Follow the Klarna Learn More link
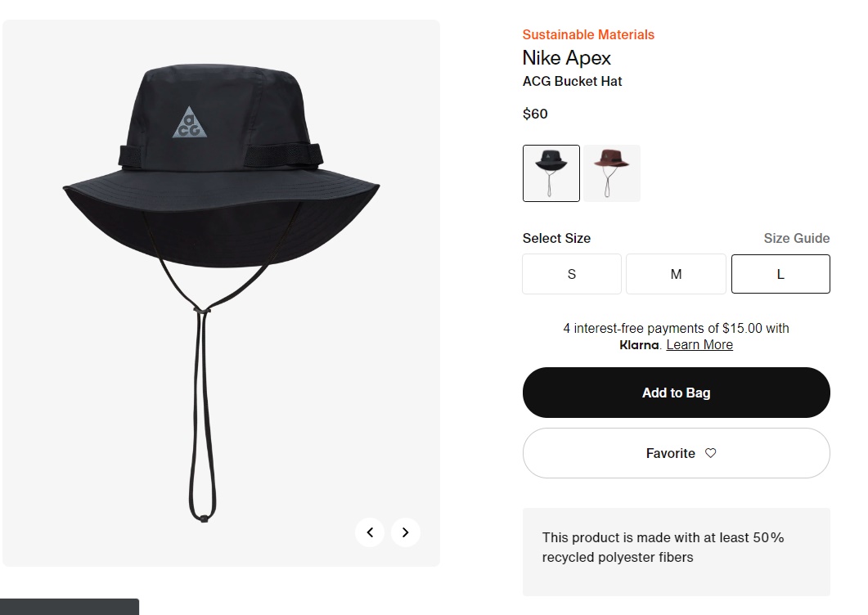868x615 pixels. click(x=699, y=345)
